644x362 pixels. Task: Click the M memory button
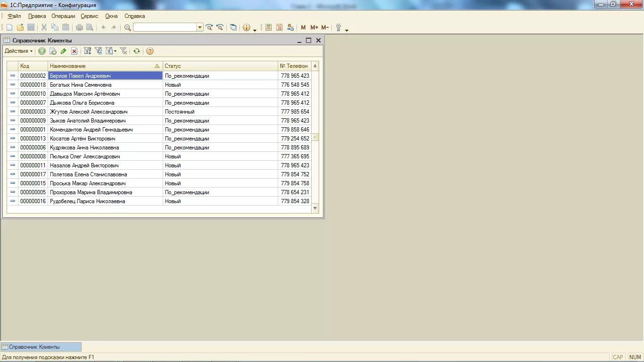pos(303,28)
